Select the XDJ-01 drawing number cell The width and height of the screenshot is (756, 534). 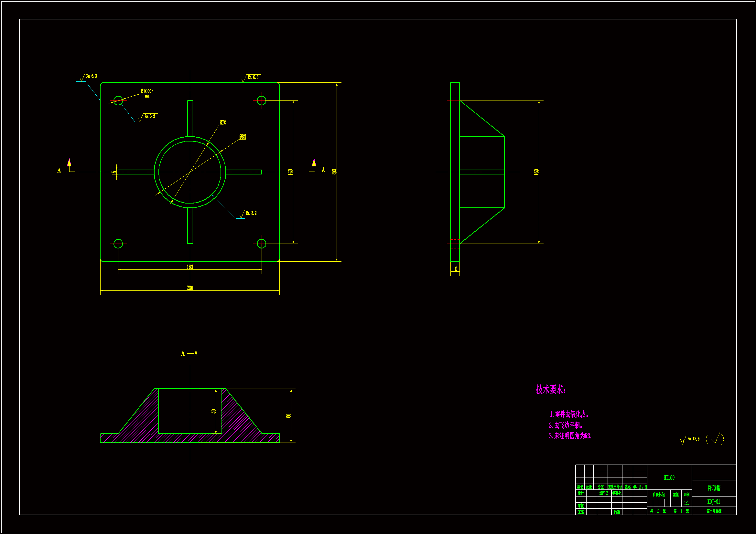tap(714, 502)
